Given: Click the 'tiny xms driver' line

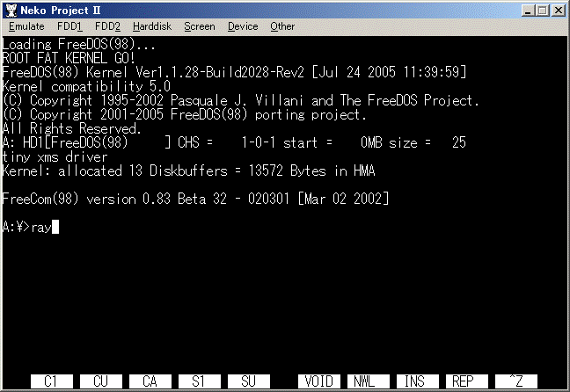Looking at the screenshot, I should tap(55, 157).
